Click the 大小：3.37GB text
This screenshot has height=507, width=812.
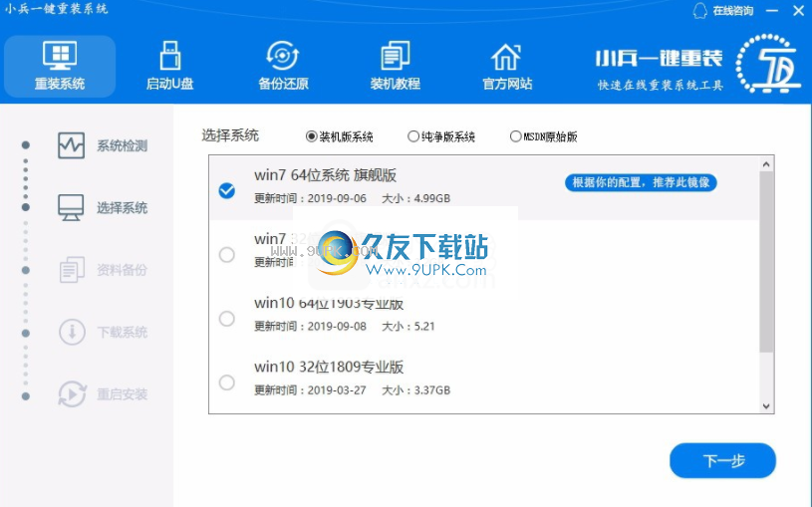coord(415,389)
